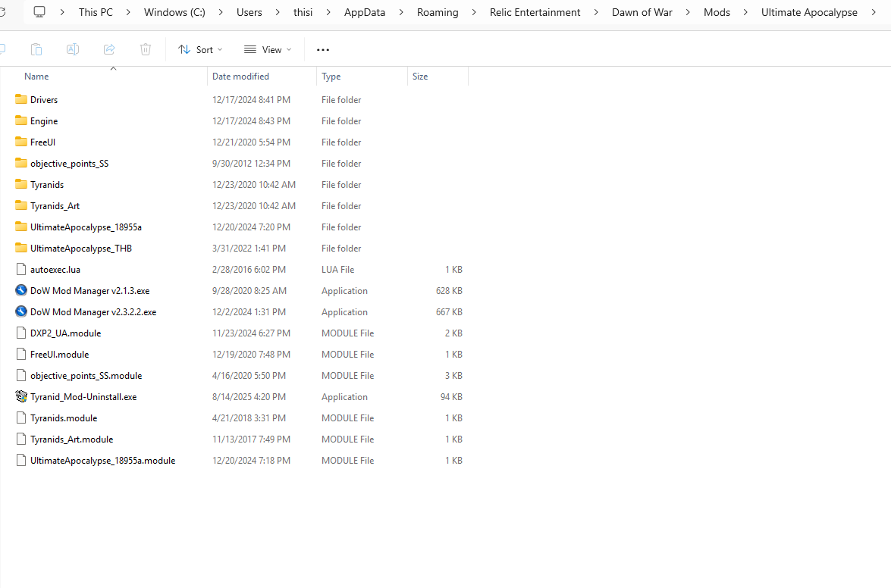Go to This PC breadcrumb
891x588 pixels.
pyautogui.click(x=96, y=12)
